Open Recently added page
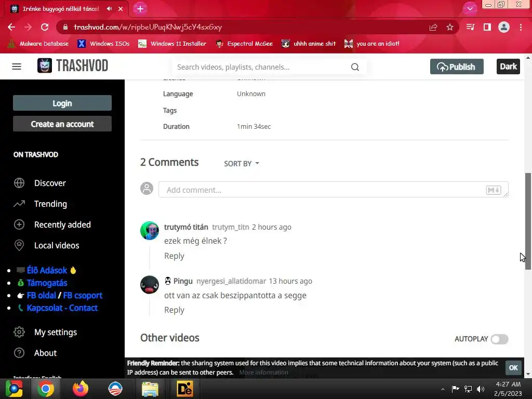 (62, 224)
